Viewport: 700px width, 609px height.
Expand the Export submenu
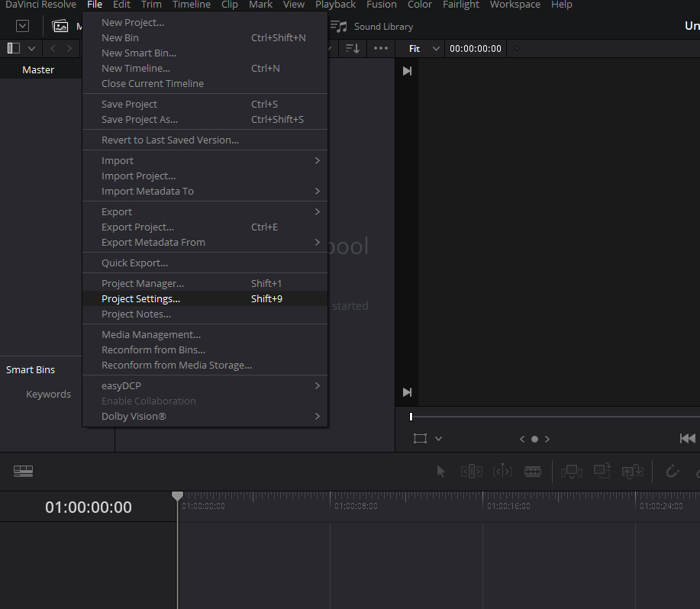click(205, 211)
